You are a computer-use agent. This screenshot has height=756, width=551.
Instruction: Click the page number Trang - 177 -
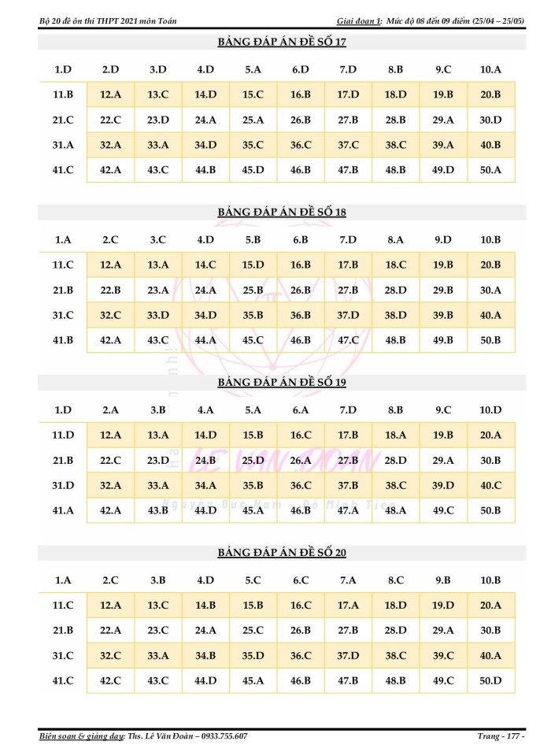point(501,736)
